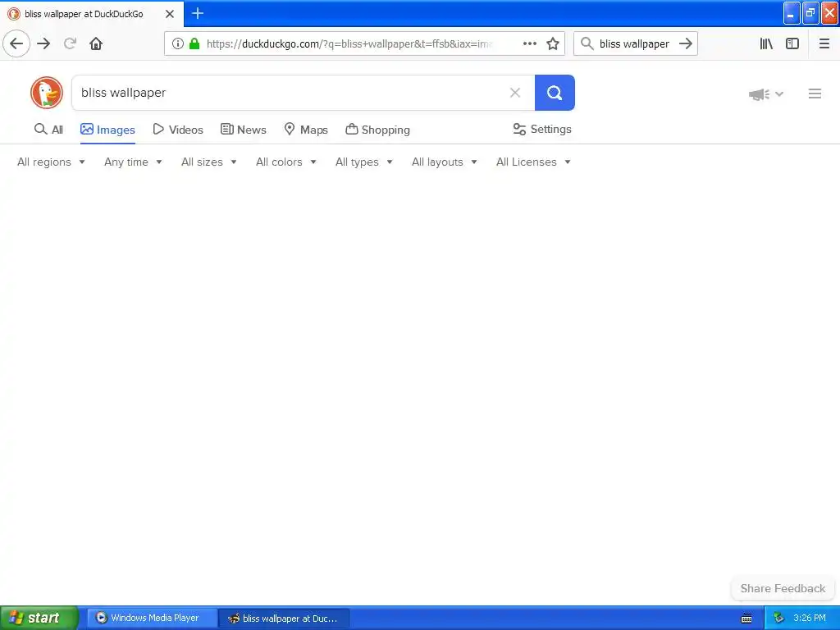Expand the All layouts filter
The height and width of the screenshot is (630, 840).
point(444,162)
